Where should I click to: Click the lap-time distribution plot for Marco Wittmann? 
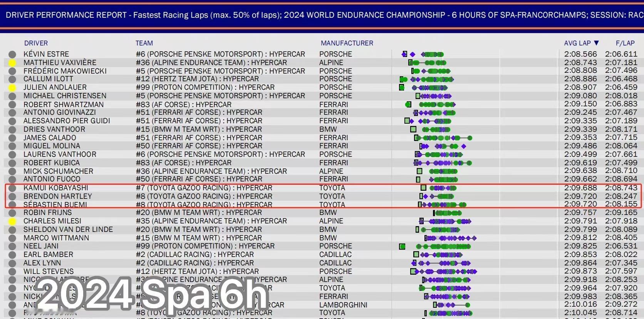[451, 238]
